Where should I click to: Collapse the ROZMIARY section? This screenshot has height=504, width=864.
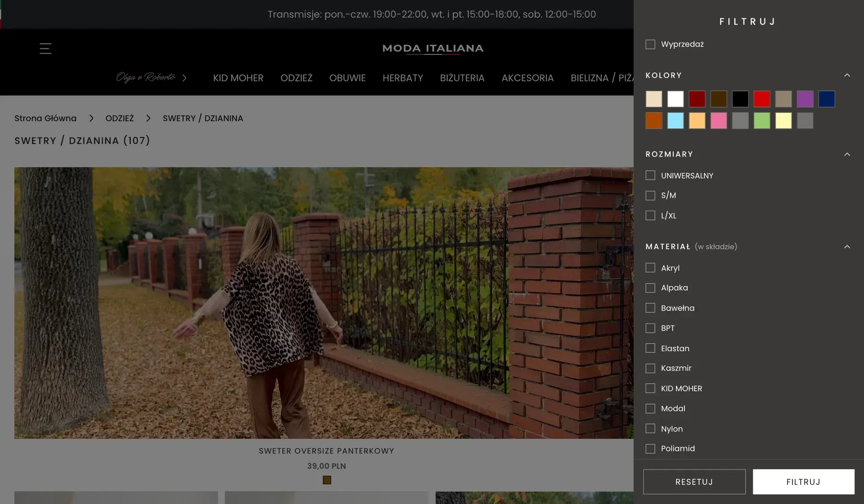click(847, 154)
